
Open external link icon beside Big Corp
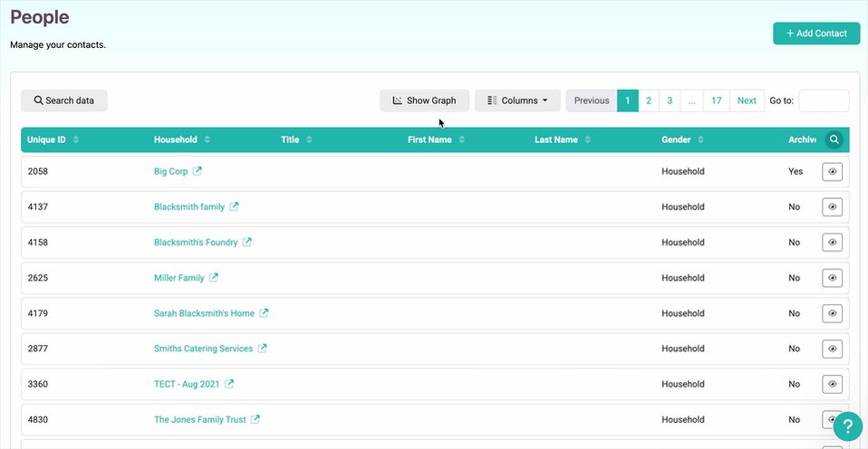point(198,171)
